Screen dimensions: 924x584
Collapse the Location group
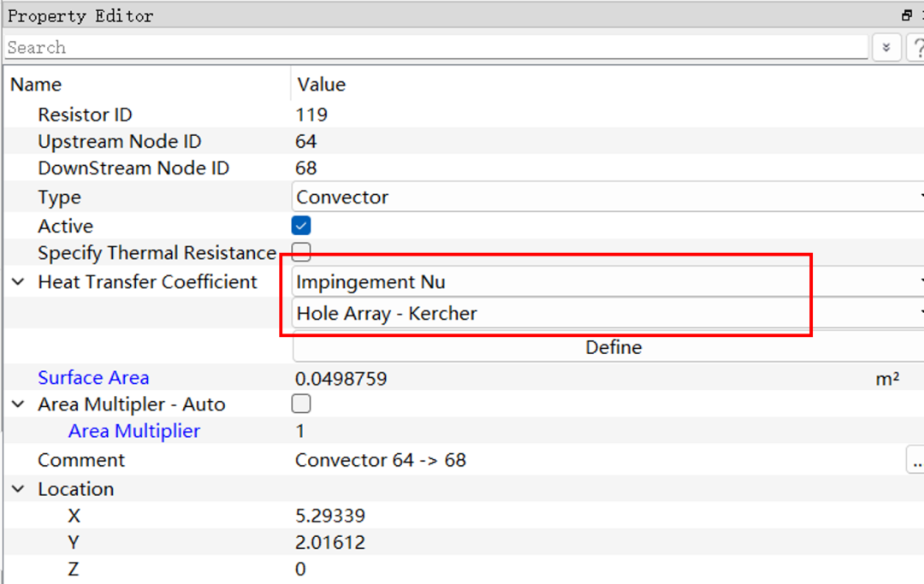18,489
